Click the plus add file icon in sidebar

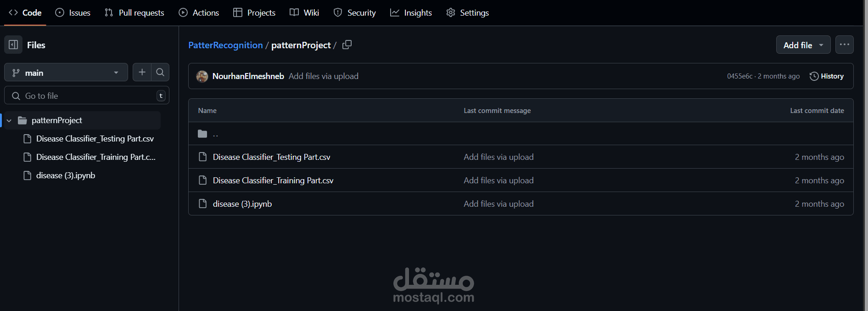coord(142,72)
